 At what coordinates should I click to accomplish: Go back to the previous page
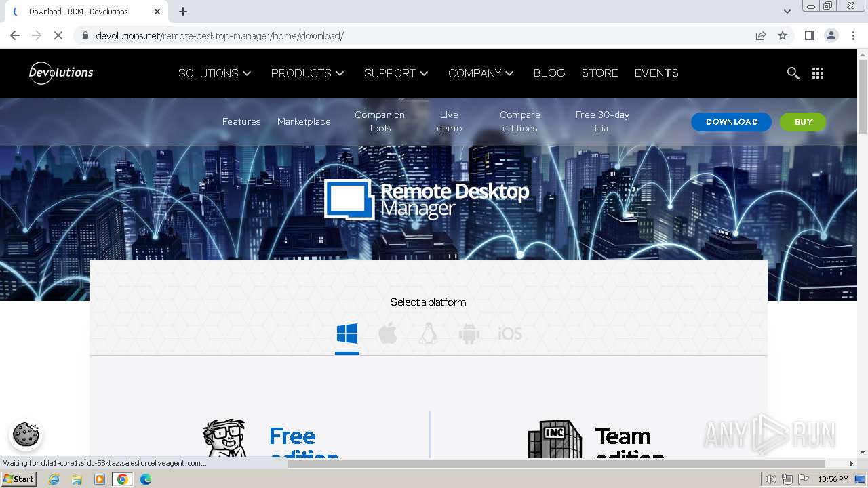[15, 35]
